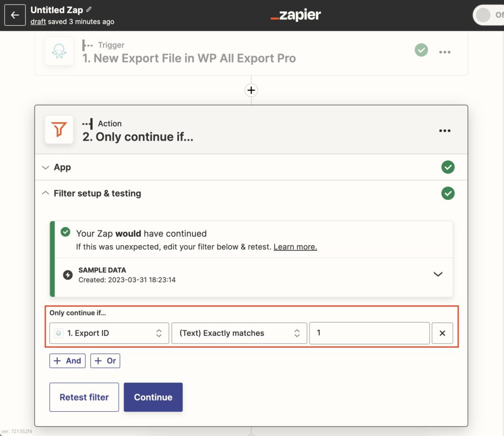
Task: Open the (Text) Exactly matches condition dropdown
Action: point(239,333)
